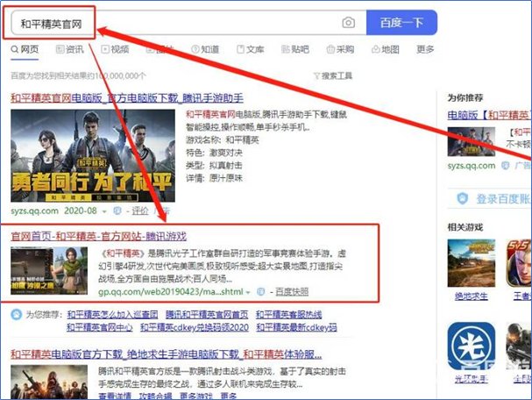This screenshot has height=400, width=532.
Task: Open 官网首页-和平精英-官方网站 result link
Action: pos(98,236)
